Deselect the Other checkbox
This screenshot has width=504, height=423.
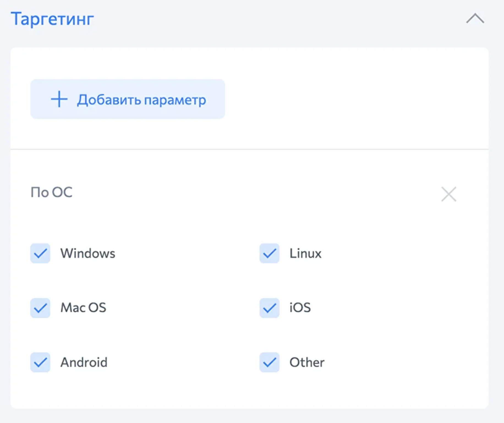(x=269, y=362)
